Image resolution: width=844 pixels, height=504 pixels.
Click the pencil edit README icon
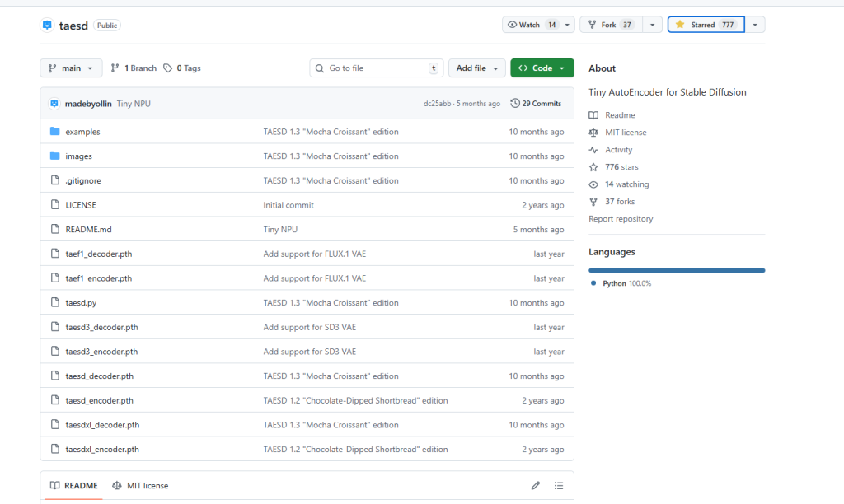pyautogui.click(x=535, y=485)
